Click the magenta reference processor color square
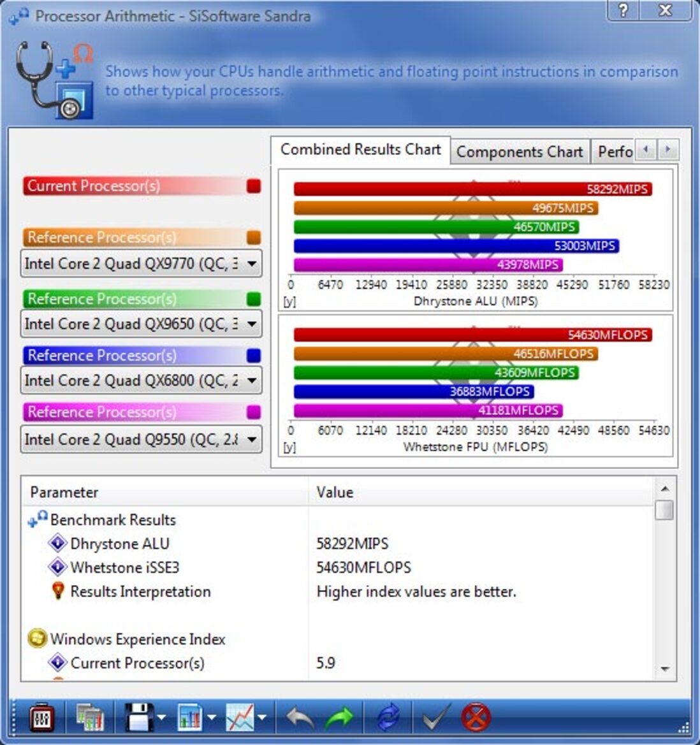This screenshot has width=700, height=745. click(x=254, y=412)
